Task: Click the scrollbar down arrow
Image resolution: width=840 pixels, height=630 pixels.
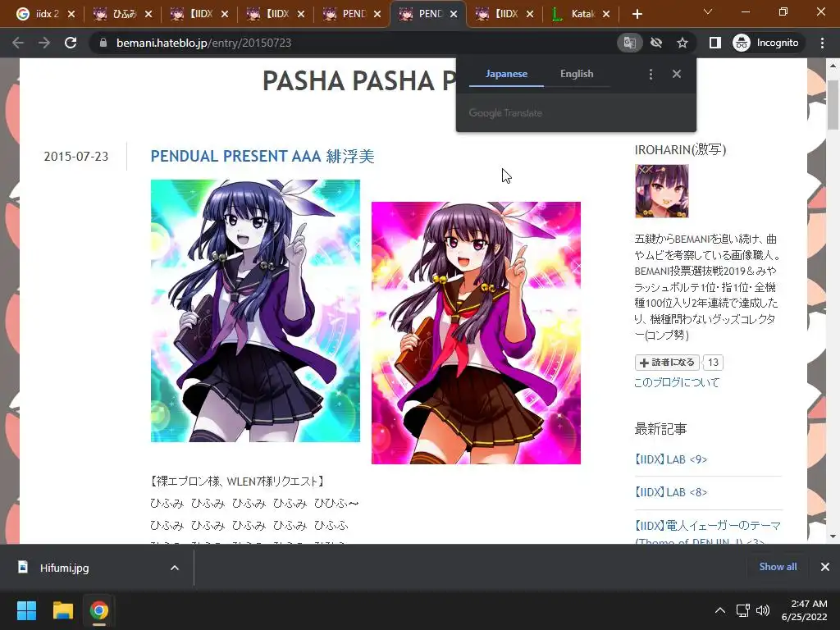Action: click(833, 536)
